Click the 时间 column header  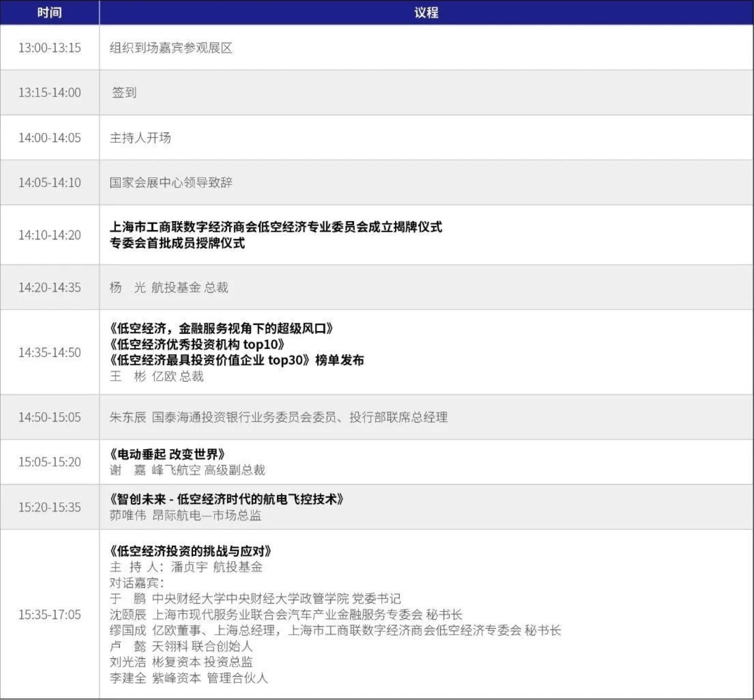pos(49,13)
